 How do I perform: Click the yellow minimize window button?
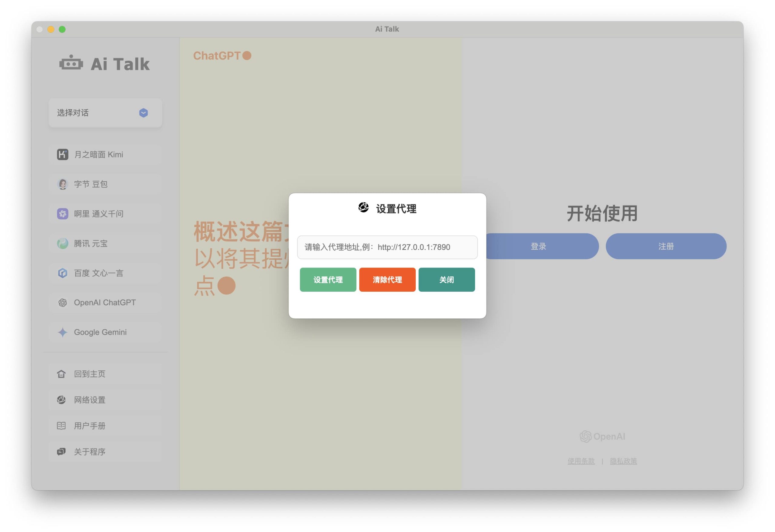point(51,29)
